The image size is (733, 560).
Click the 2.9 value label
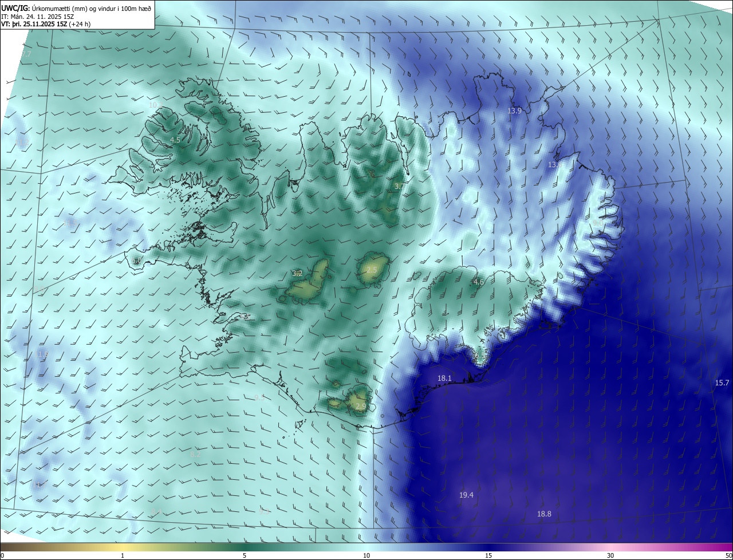pos(360,407)
